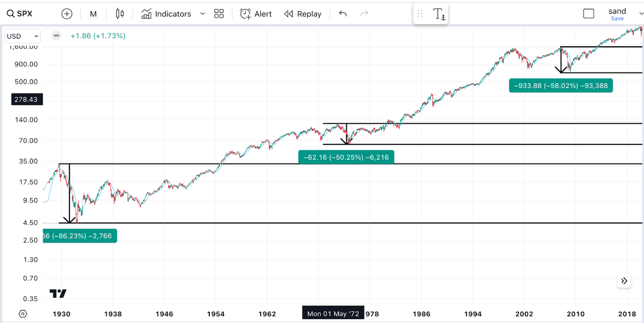Click the plus icon to compare another symbol
Image resolution: width=644 pixels, height=323 pixels.
click(x=67, y=14)
